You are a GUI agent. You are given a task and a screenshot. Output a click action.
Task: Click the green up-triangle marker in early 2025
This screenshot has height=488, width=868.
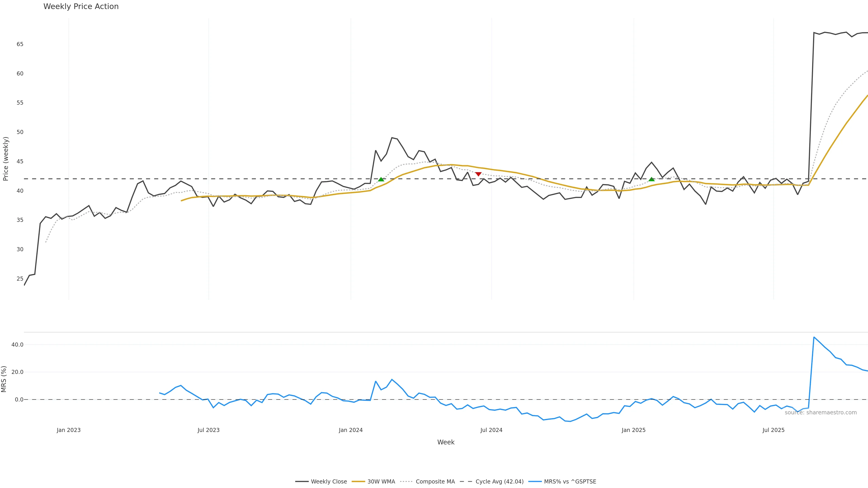point(652,179)
